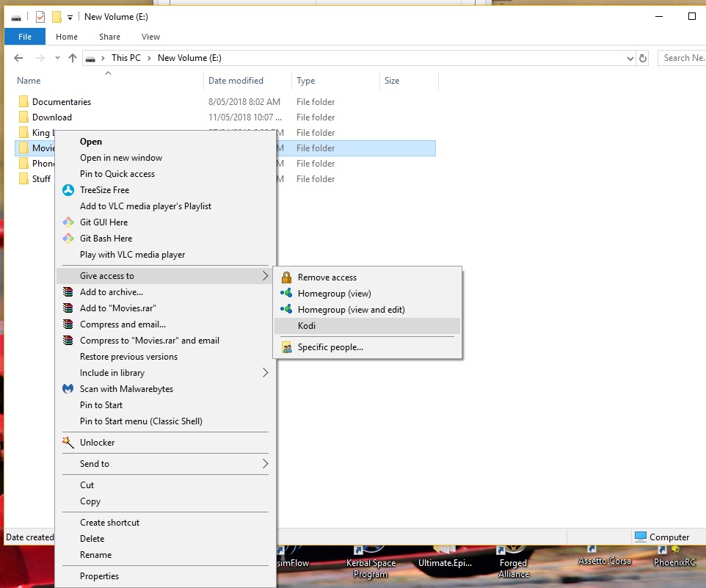Choose Kodi in the access submenu
This screenshot has width=706, height=588.
point(307,326)
